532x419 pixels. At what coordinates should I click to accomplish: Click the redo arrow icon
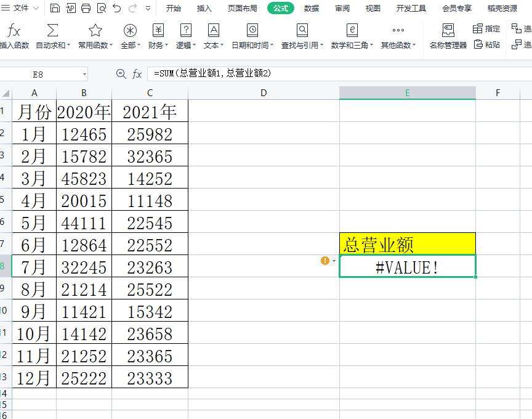tap(132, 8)
